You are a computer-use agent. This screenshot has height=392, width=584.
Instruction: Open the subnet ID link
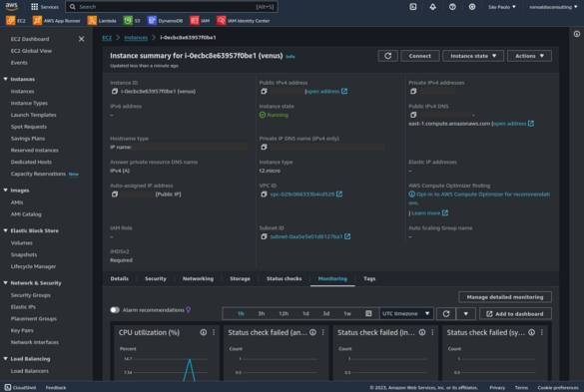(x=309, y=236)
